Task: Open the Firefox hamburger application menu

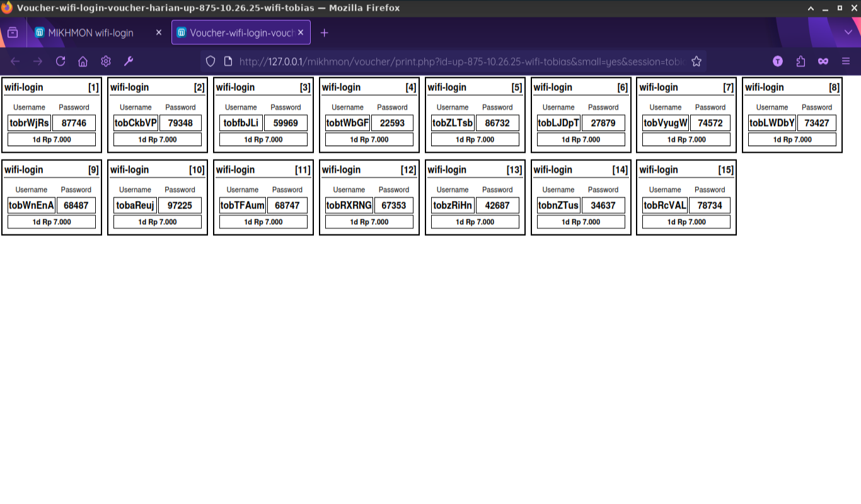Action: pyautogui.click(x=846, y=61)
